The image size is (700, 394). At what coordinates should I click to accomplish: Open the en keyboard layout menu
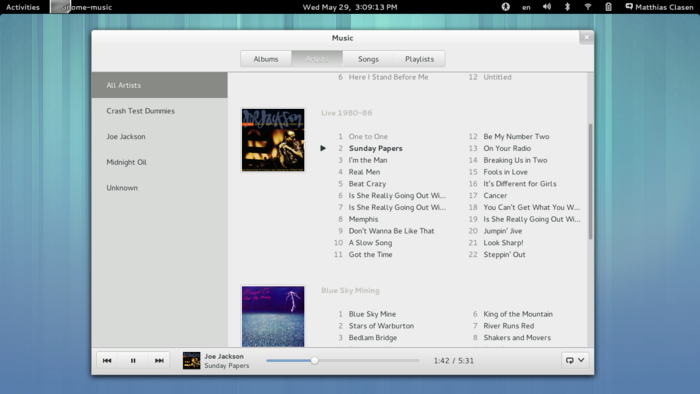click(526, 7)
